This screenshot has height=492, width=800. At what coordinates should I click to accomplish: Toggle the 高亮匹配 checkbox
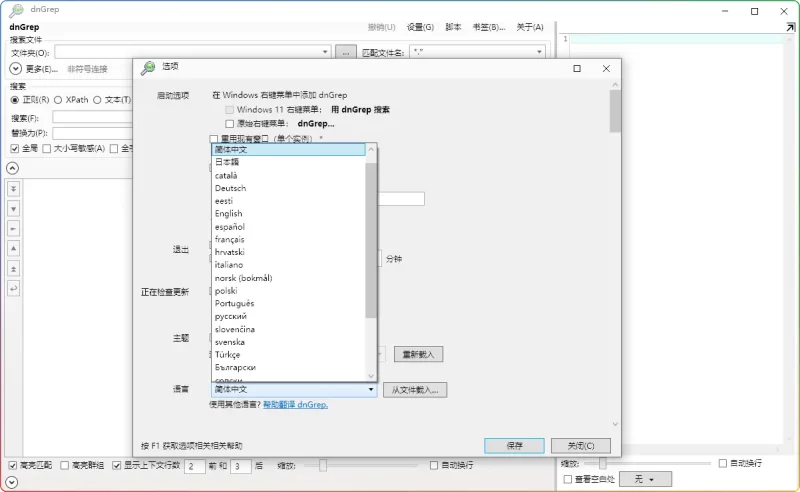click(x=13, y=465)
